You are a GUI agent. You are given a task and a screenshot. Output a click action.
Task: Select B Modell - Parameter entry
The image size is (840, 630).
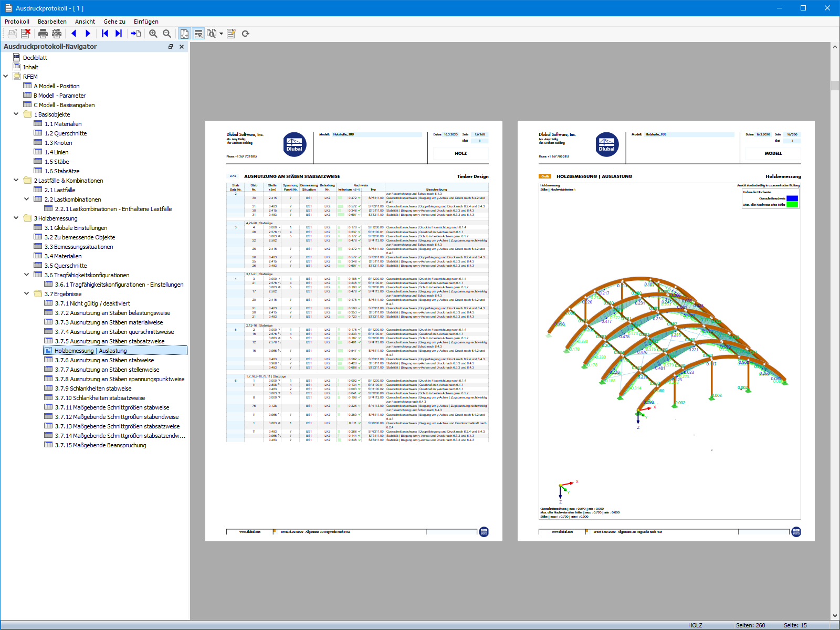coord(59,96)
